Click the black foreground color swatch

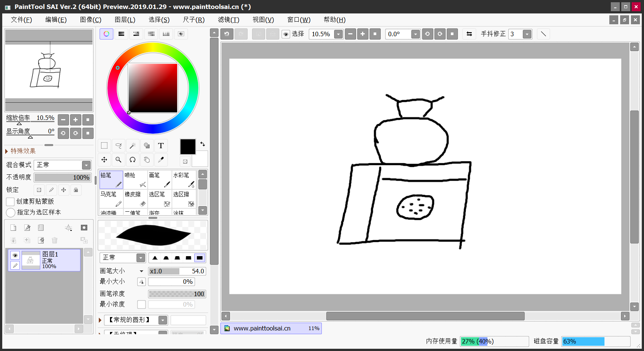pos(188,147)
